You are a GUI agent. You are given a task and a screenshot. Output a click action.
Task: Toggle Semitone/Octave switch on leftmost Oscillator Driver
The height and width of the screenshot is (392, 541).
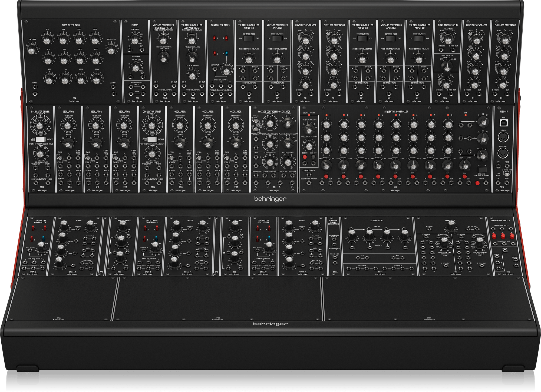point(41,139)
